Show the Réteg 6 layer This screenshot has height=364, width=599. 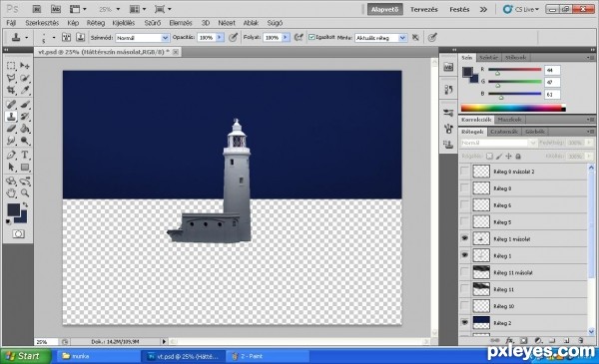[464, 204]
